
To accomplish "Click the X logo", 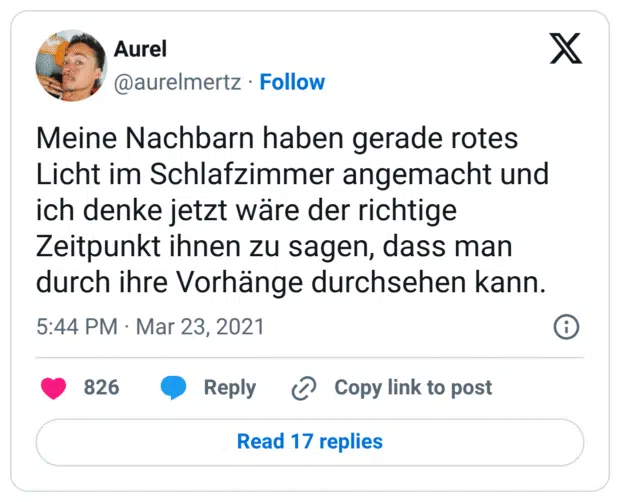I will [565, 48].
